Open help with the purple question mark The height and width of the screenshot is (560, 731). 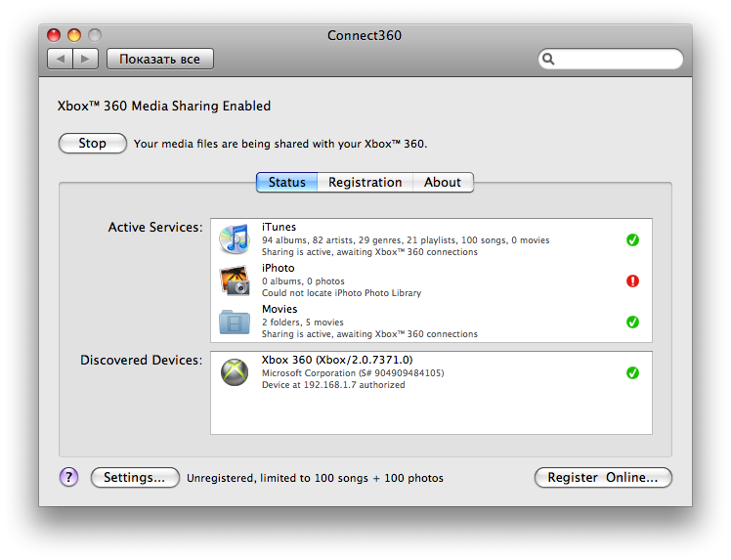point(69,477)
